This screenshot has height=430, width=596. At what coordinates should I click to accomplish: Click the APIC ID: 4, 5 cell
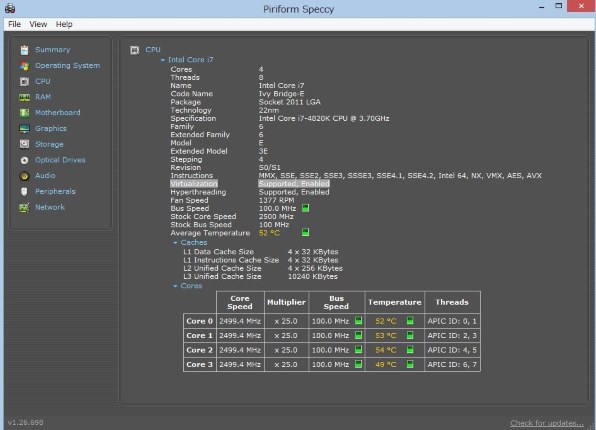click(452, 350)
